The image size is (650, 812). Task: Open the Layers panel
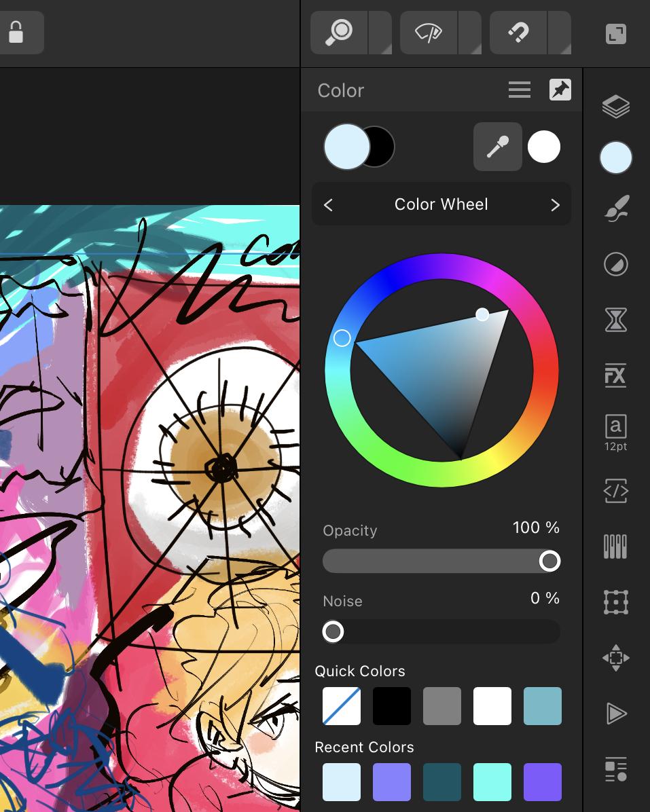tap(615, 107)
